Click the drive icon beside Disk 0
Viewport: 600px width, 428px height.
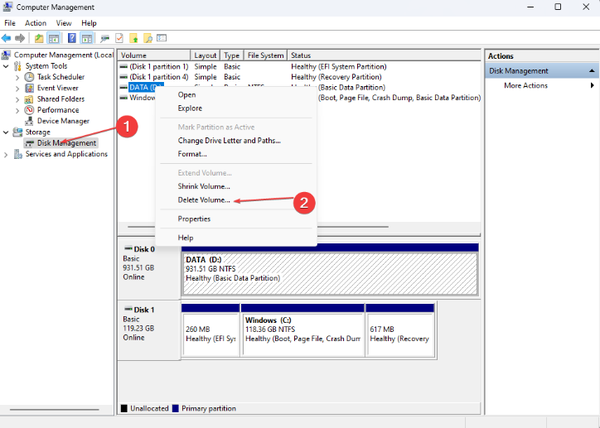point(128,249)
